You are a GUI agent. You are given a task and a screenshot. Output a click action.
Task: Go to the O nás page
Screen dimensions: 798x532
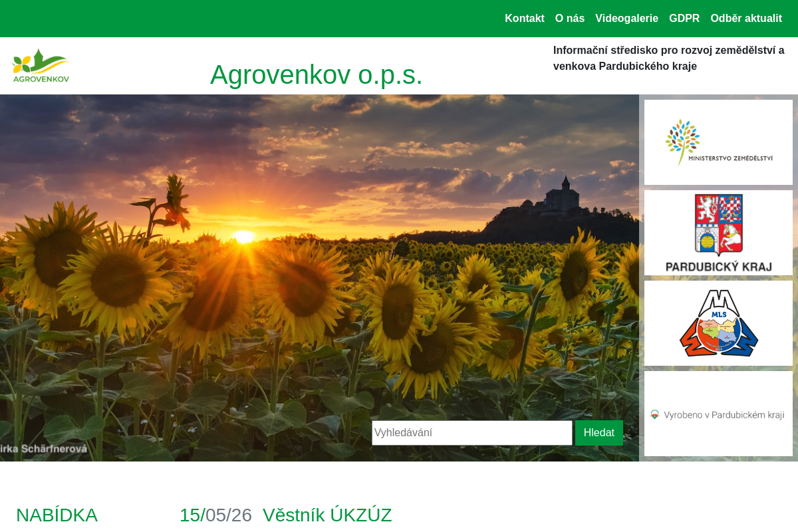(570, 19)
